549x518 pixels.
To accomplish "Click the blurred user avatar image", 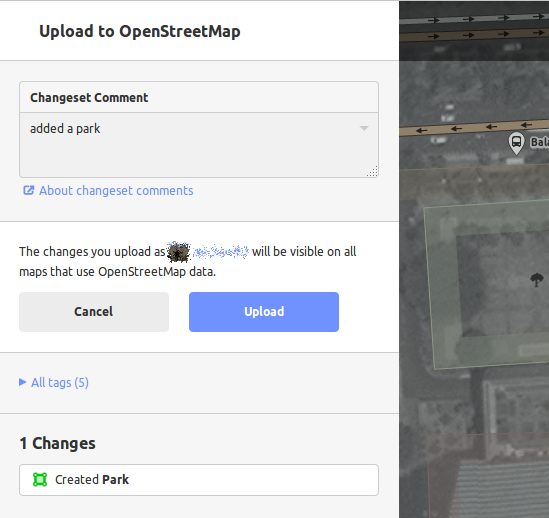I will click(179, 252).
